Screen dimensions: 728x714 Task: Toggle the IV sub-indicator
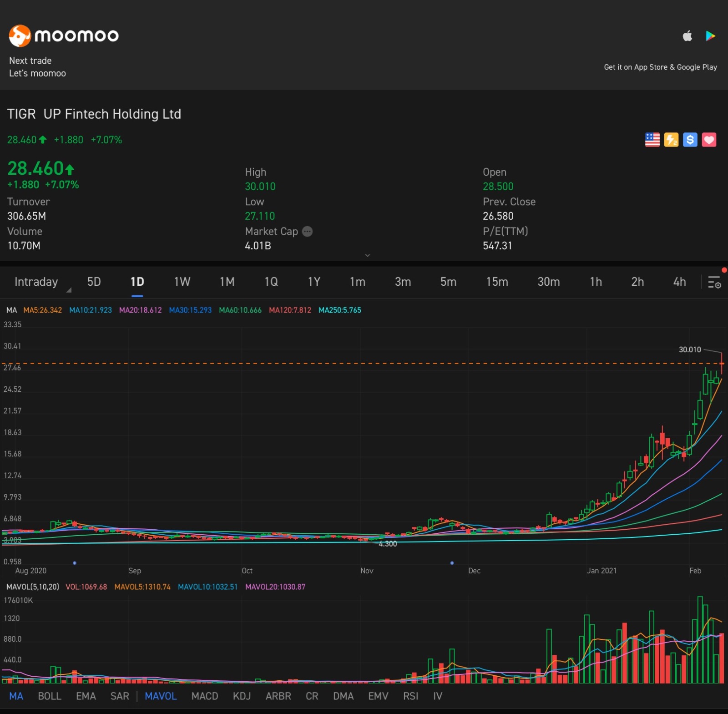coord(437,696)
